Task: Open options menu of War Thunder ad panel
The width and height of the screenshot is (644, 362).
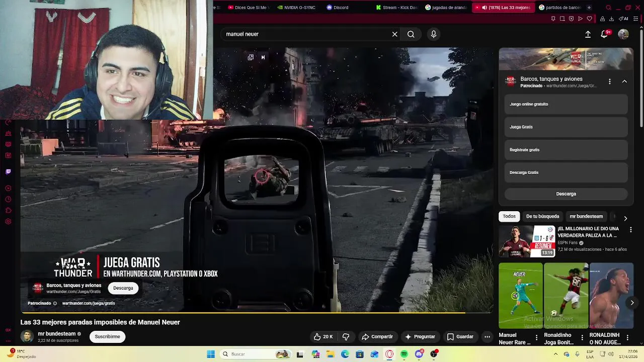Action: pyautogui.click(x=609, y=81)
